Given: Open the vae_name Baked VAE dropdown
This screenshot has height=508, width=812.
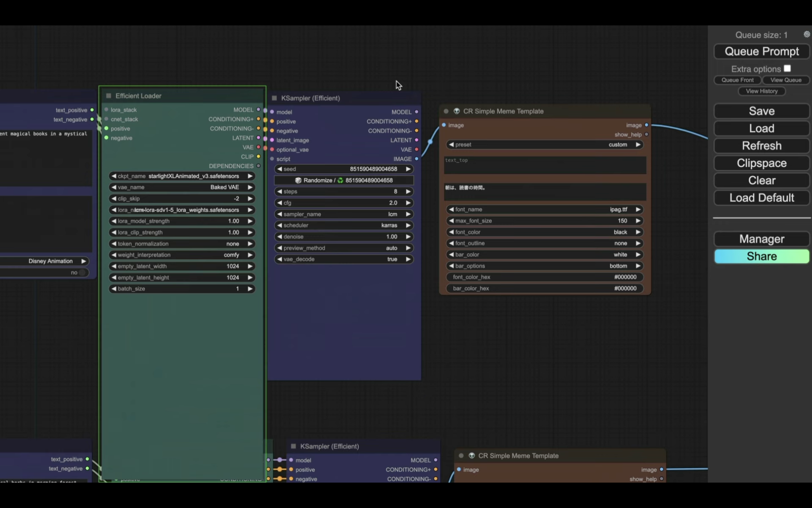Looking at the screenshot, I should point(182,187).
